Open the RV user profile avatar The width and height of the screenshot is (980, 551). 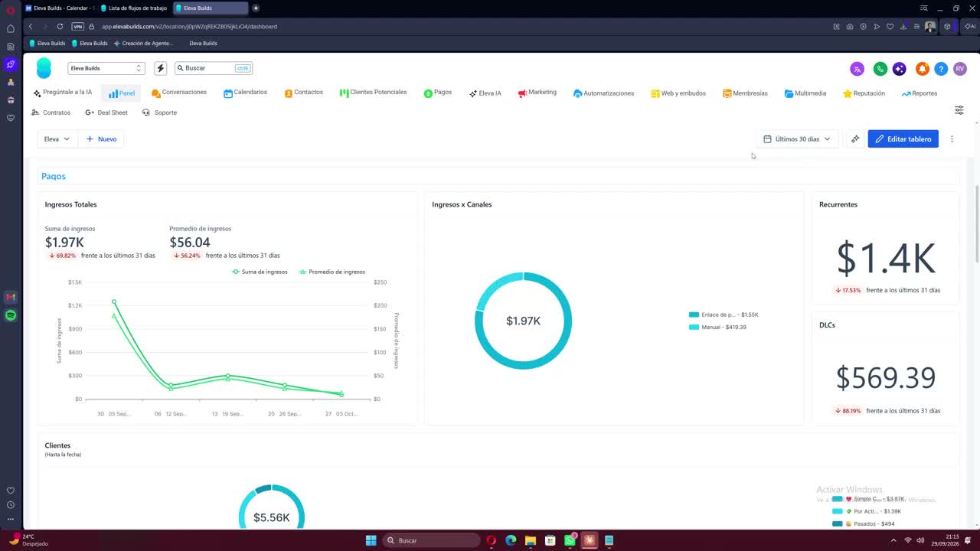[x=960, y=69]
